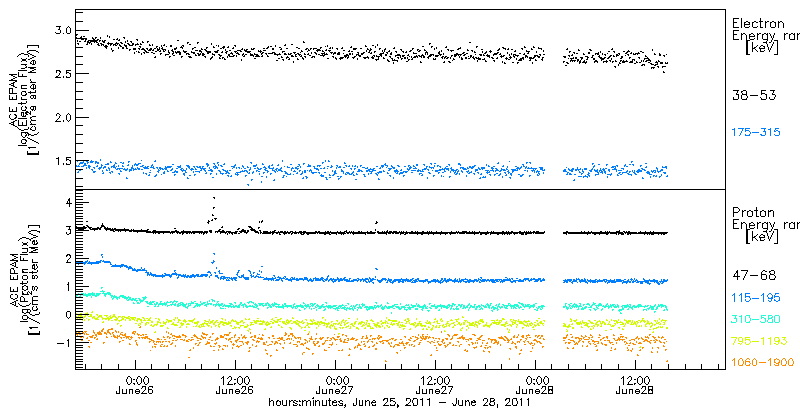Click the 4 tick label on proton axis
Image resolution: width=800 pixels, height=410 pixels.
(x=66, y=203)
